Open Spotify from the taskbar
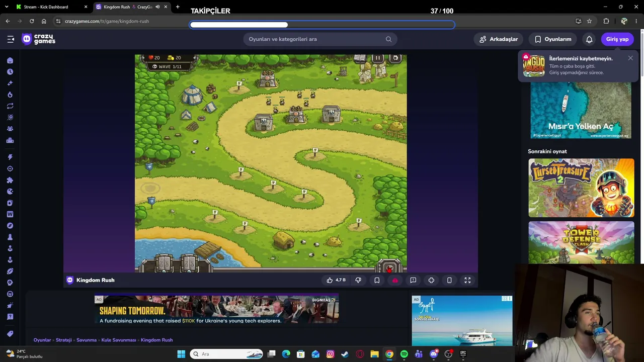The image size is (644, 362). (404, 354)
